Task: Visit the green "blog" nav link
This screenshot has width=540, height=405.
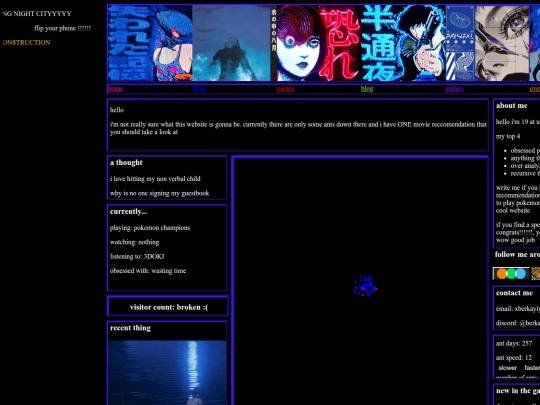Action: pyautogui.click(x=367, y=89)
